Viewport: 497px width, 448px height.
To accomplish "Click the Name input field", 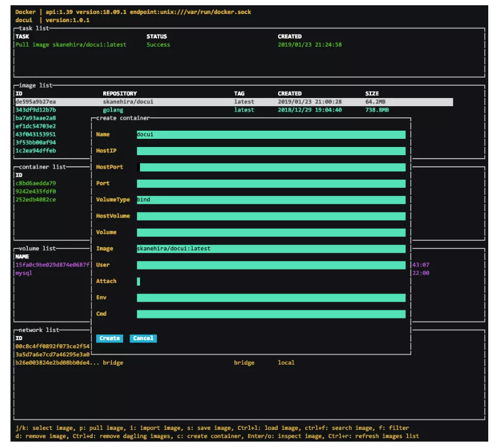I will [233, 134].
